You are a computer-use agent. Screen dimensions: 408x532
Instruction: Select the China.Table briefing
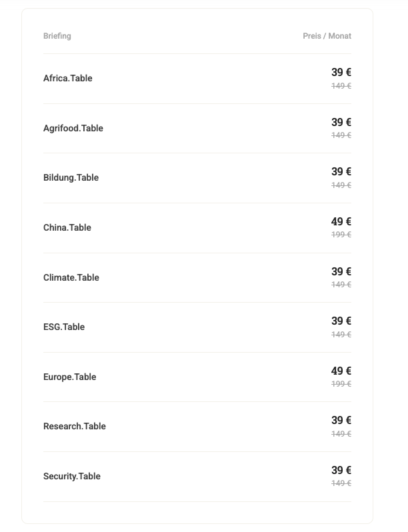197,228
